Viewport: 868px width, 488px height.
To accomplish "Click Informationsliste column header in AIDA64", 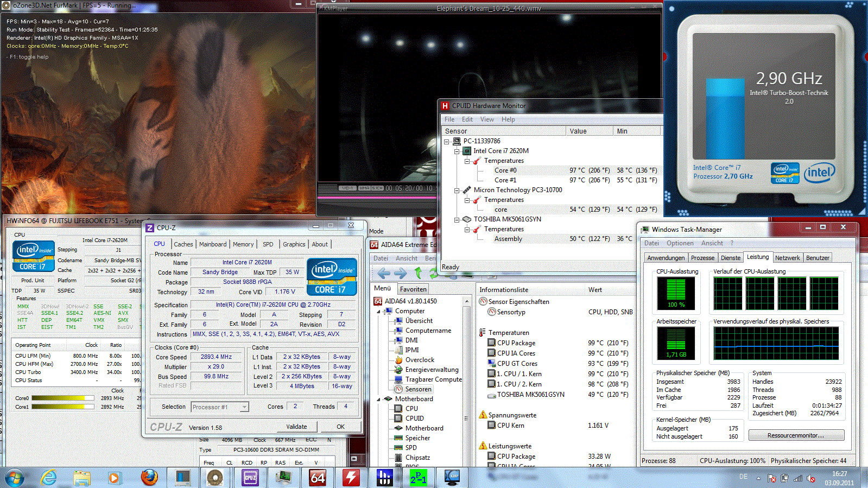I will point(530,290).
